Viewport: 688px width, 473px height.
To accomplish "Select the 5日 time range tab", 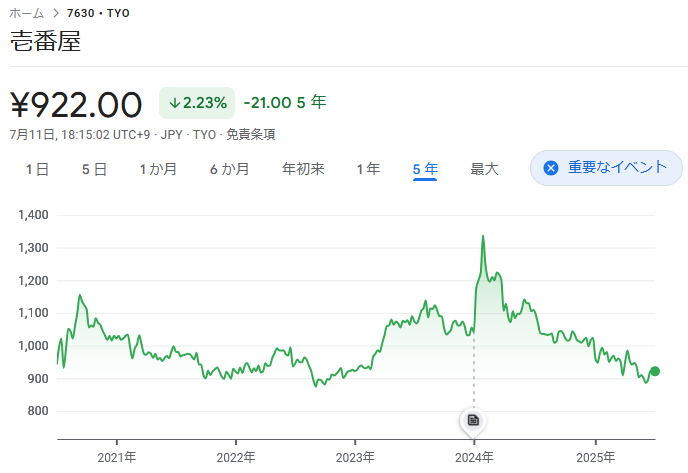I will [94, 169].
